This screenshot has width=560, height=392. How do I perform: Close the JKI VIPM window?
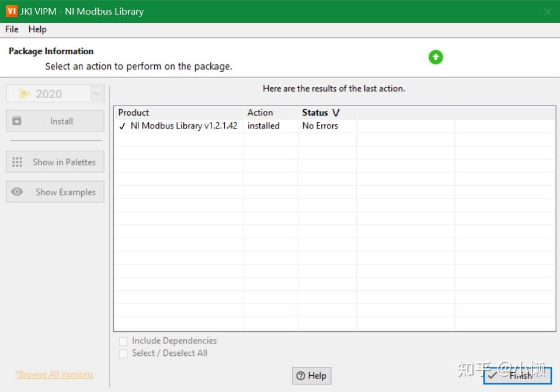pos(547,12)
